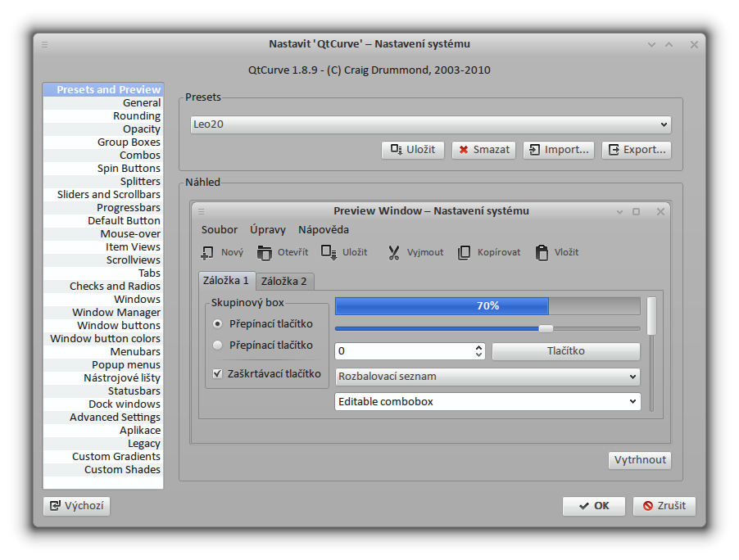Click the Editable combobox text field
Viewport: 739px width, 560px height.
pyautogui.click(x=481, y=402)
